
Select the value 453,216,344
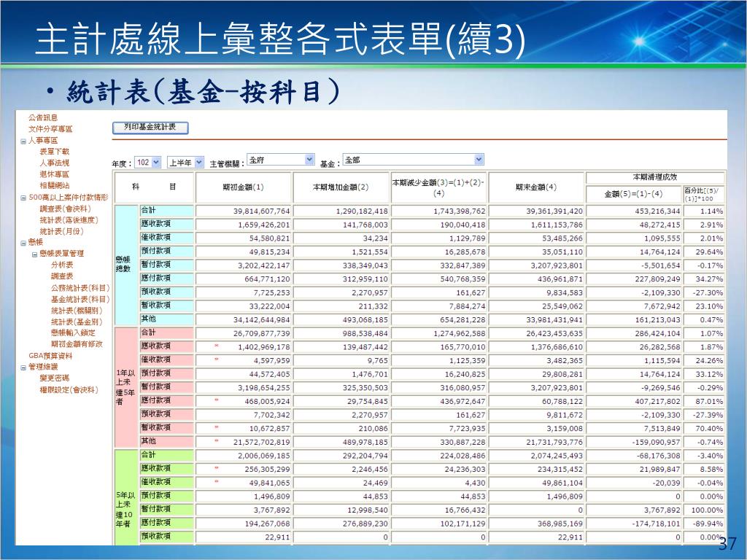coord(657,211)
